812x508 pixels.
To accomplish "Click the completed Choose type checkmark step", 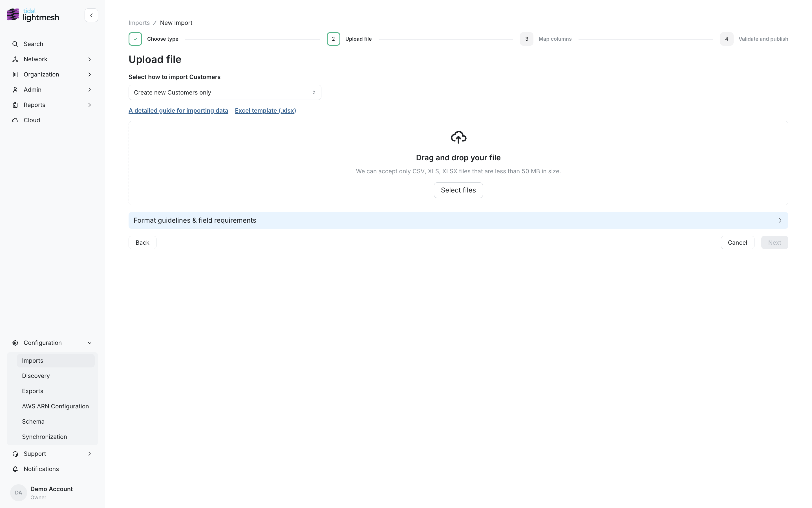I will tap(135, 39).
